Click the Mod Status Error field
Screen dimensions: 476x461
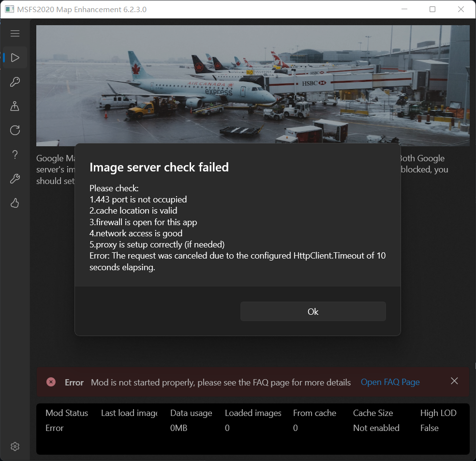[x=66, y=420]
